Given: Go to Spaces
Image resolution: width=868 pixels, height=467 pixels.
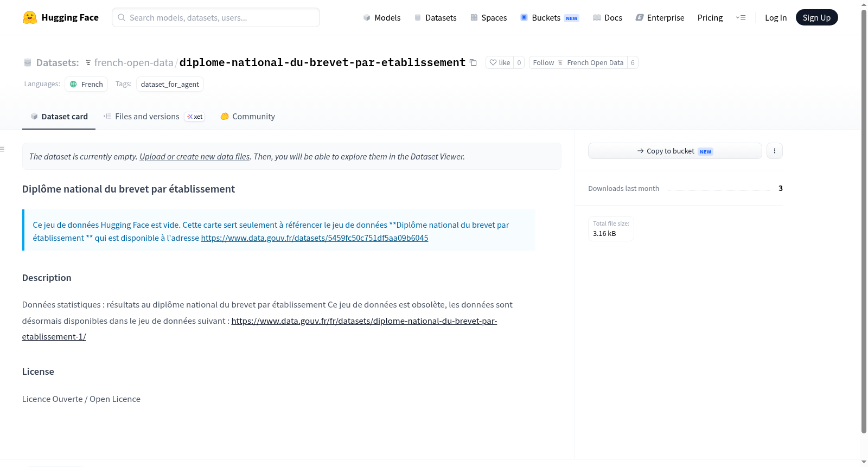Looking at the screenshot, I should 488,17.
